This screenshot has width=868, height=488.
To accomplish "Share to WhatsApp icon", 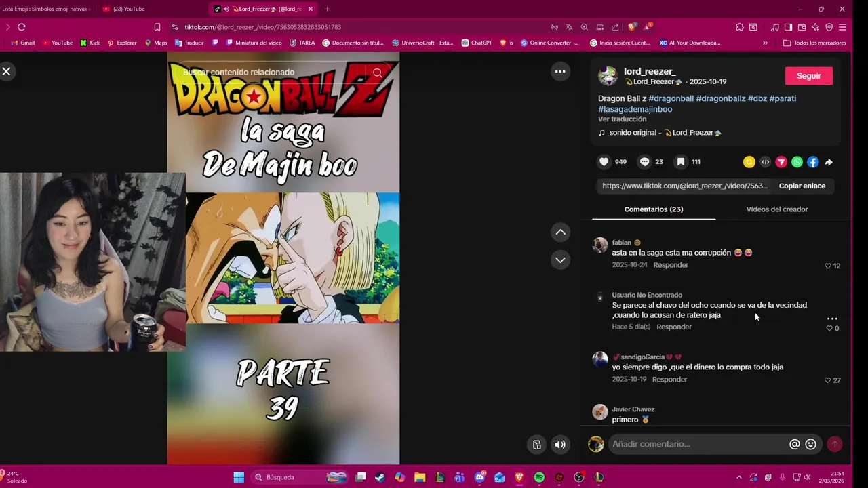I will point(797,162).
